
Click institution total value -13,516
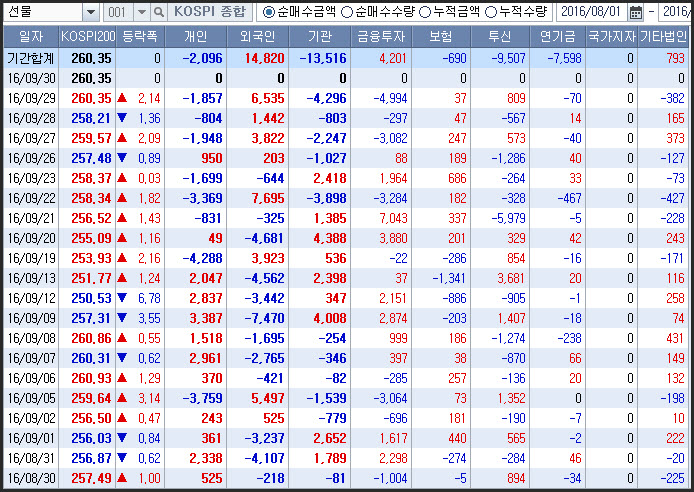pyautogui.click(x=323, y=58)
